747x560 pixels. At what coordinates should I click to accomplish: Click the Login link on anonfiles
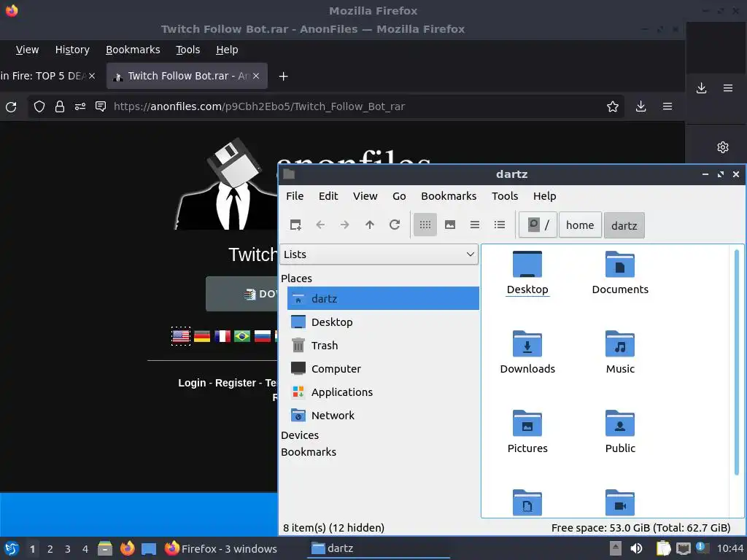[x=192, y=383]
